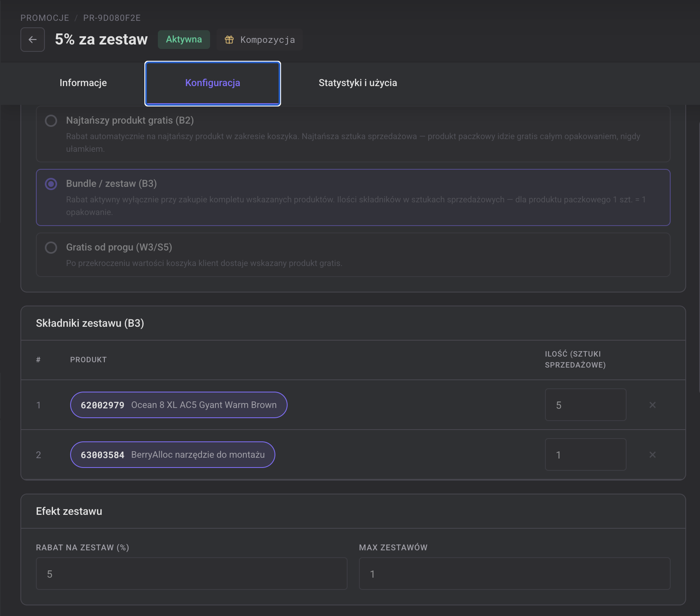Screen dimensions: 700x616
Task: Open the Konfiguracja tab
Action: coord(213,84)
